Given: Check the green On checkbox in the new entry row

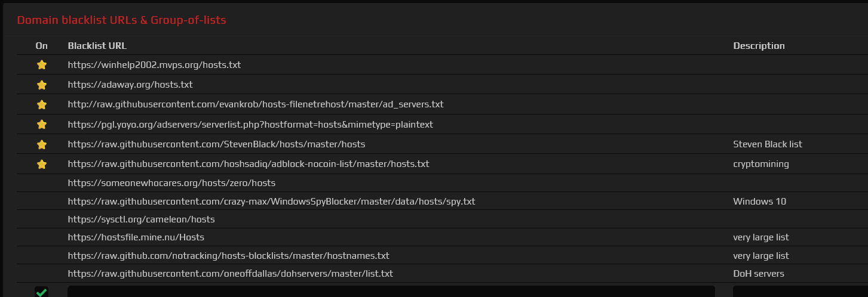Looking at the screenshot, I should coord(41,292).
